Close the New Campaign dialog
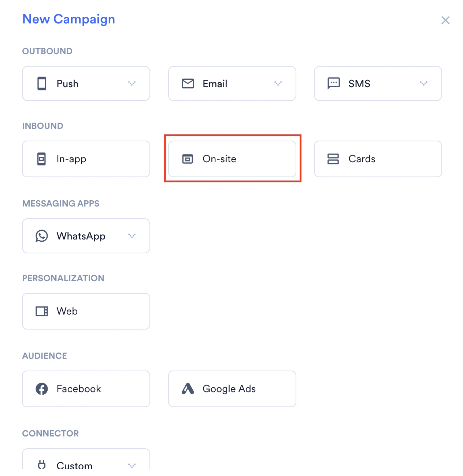The height and width of the screenshot is (476, 463). click(x=445, y=20)
